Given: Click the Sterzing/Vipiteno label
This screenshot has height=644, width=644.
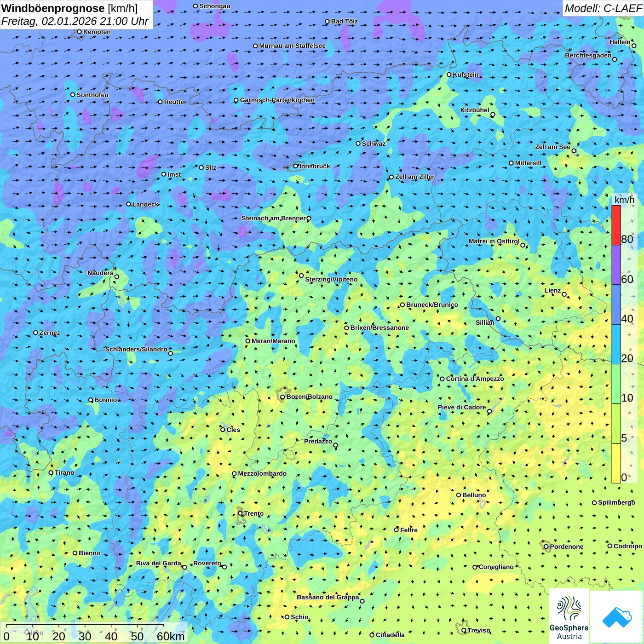Looking at the screenshot, I should pyautogui.click(x=331, y=279).
